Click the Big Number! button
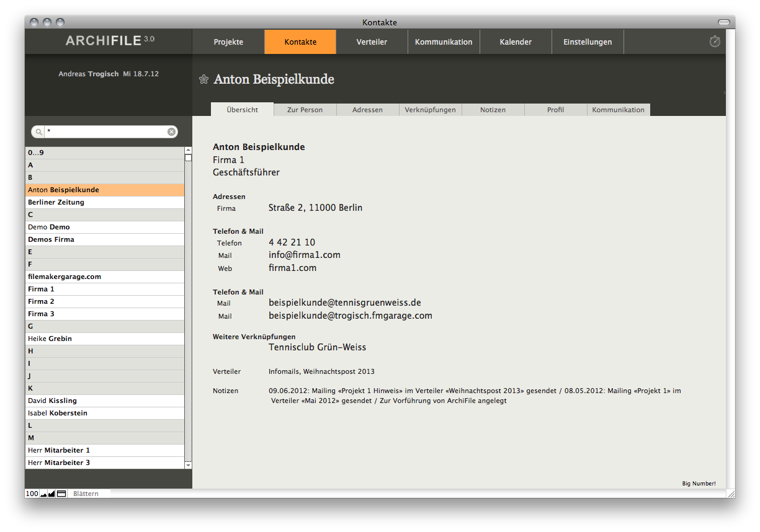 (699, 484)
